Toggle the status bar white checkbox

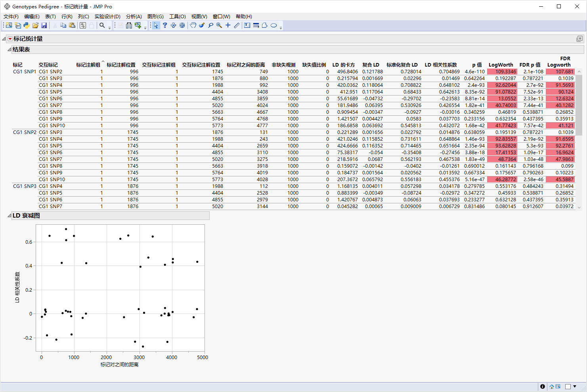(x=568, y=386)
